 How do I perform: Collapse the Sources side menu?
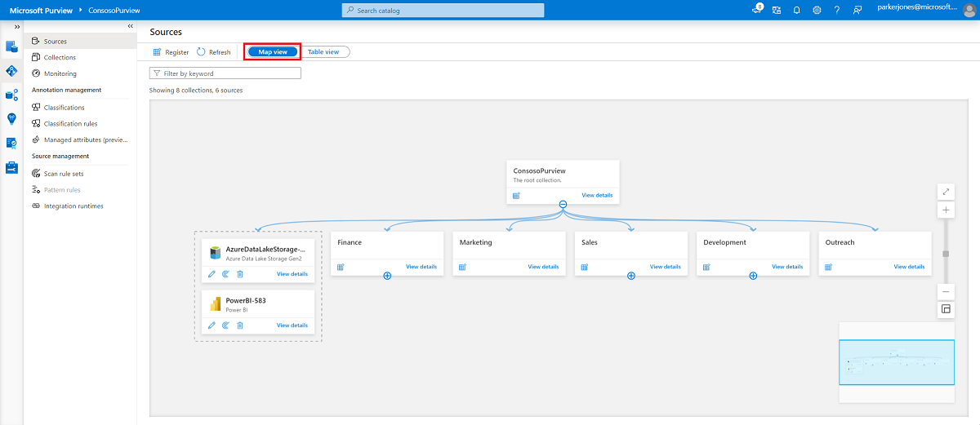(x=131, y=27)
